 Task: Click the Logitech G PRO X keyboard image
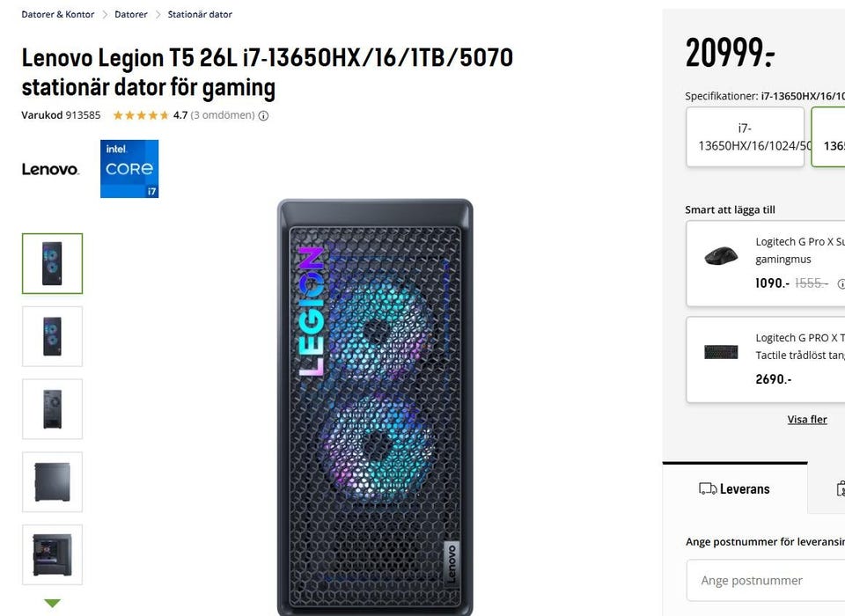721,352
